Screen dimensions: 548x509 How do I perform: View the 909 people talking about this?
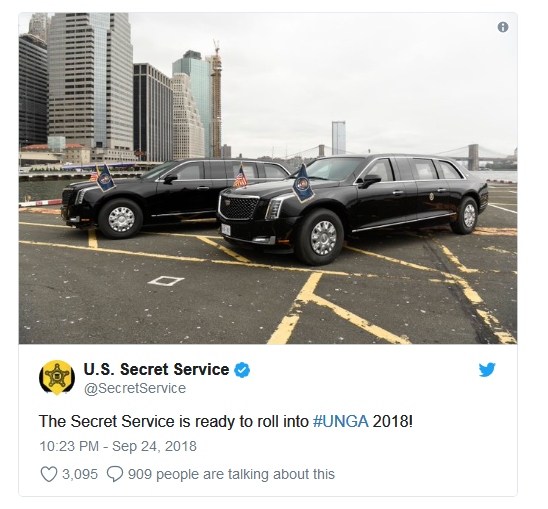(231, 474)
